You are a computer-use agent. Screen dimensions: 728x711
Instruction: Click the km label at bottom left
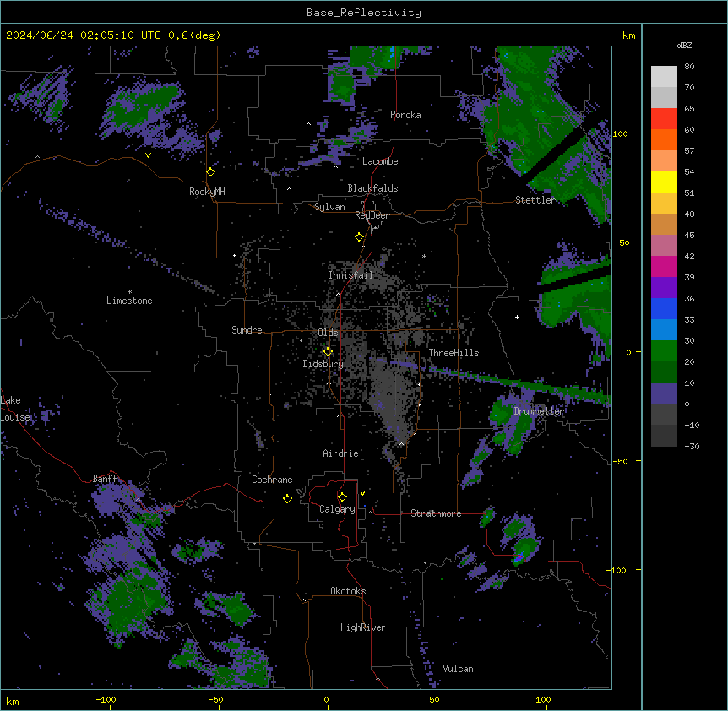click(13, 701)
